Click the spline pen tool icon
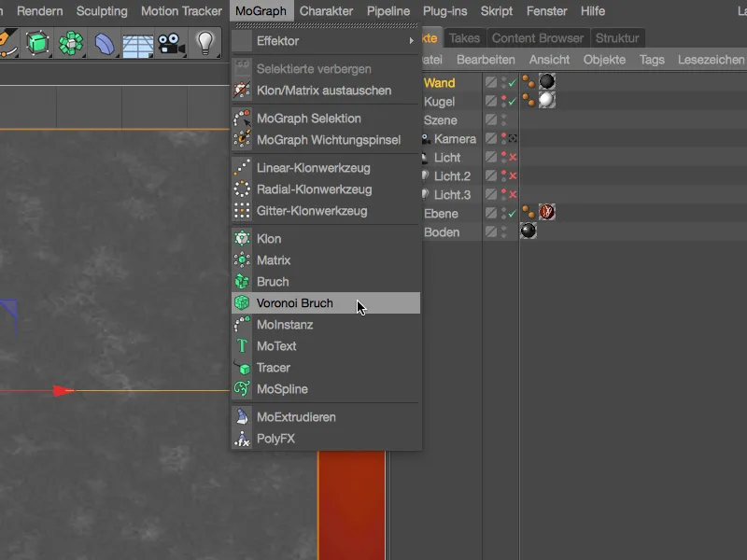 tap(7, 43)
